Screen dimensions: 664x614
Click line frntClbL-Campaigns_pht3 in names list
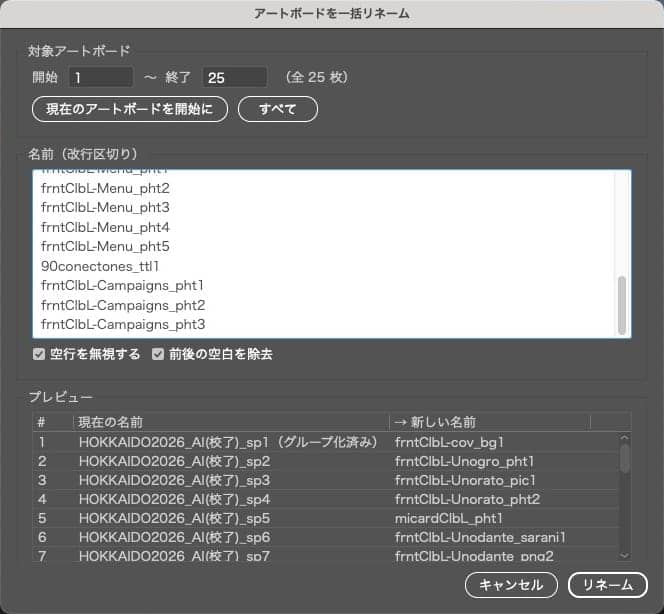(x=123, y=325)
